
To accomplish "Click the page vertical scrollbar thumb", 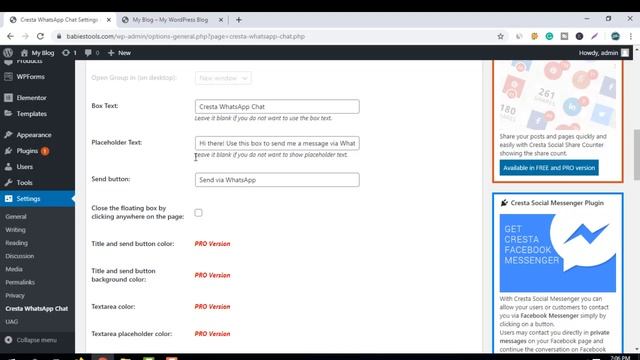I will (637, 155).
